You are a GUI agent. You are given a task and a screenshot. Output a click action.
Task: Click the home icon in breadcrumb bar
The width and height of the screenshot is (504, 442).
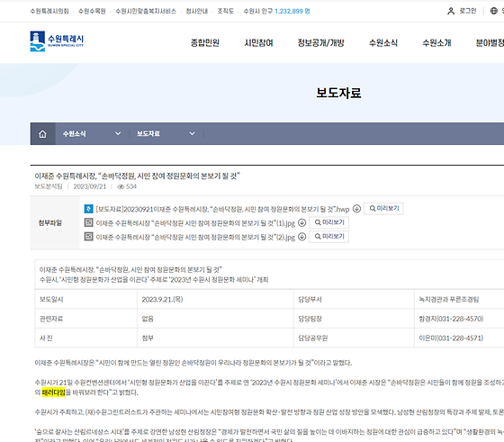pyautogui.click(x=43, y=134)
